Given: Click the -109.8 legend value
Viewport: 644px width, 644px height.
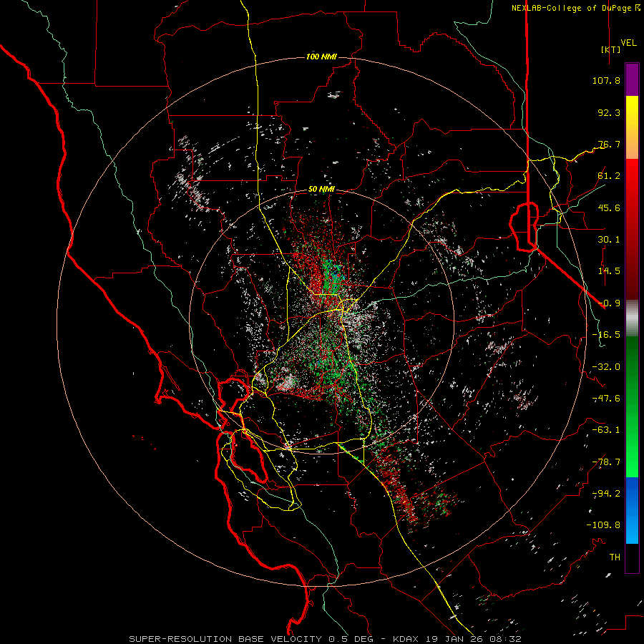Looking at the screenshot, I should (603, 525).
